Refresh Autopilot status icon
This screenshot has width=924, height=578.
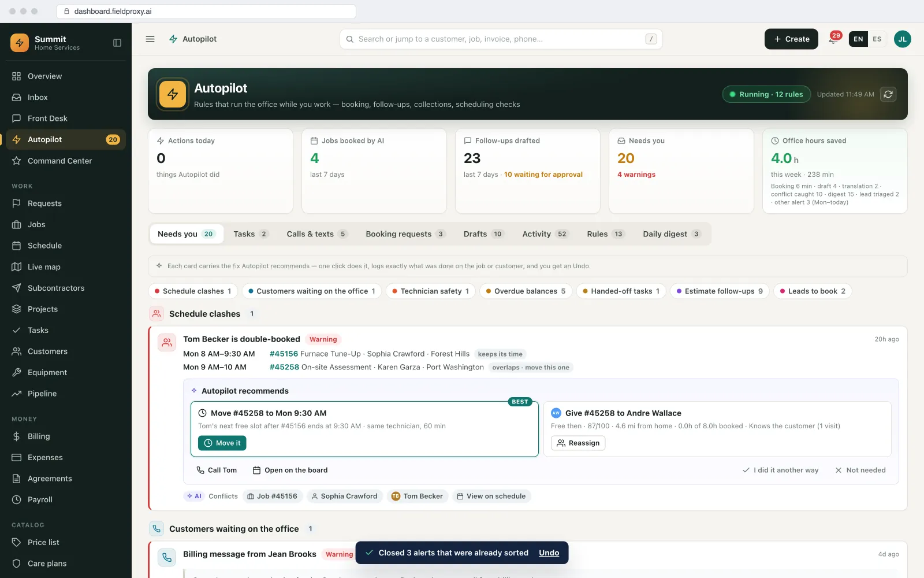(x=888, y=94)
